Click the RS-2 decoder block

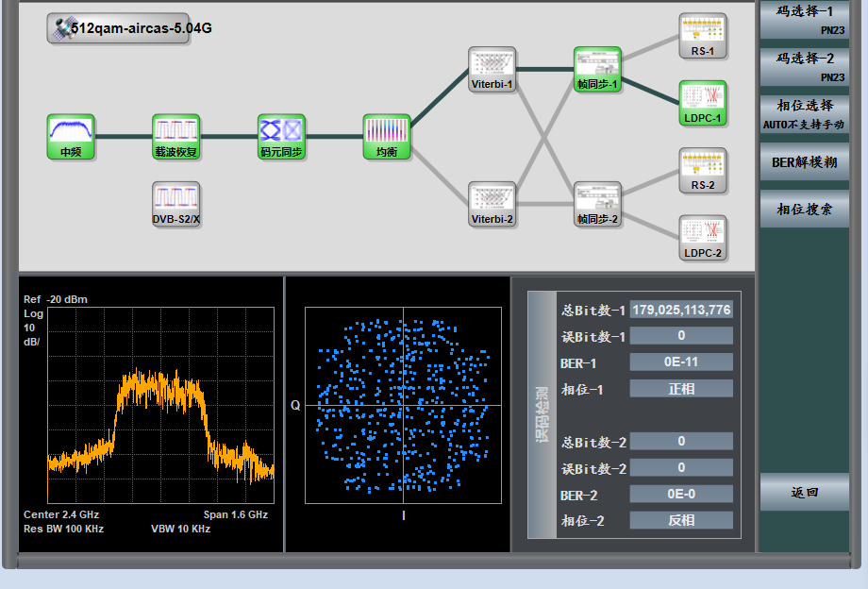point(703,170)
